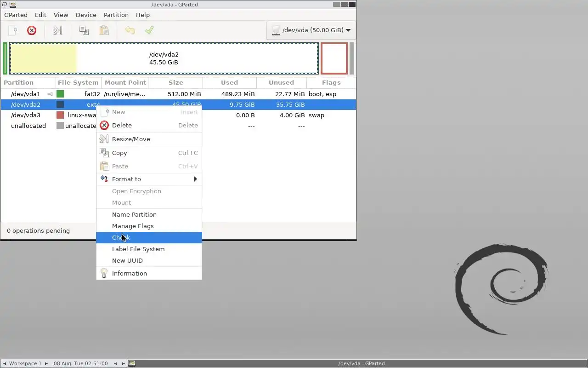Select the /dev/vda3 partition row

point(178,115)
